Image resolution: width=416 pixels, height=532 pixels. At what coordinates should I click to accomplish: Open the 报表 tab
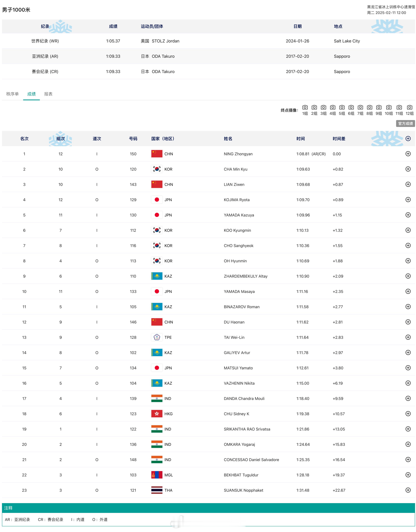click(x=48, y=94)
